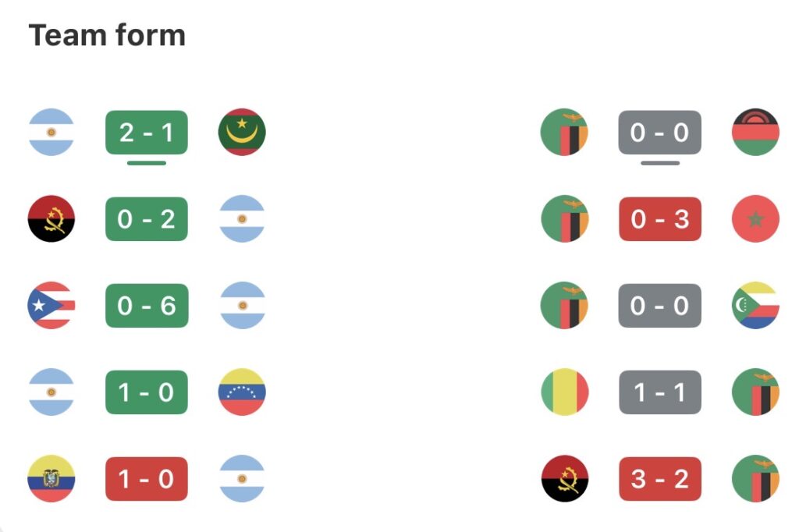
Task: Click Angola flag beside the 3 - 2 score
Action: [565, 478]
